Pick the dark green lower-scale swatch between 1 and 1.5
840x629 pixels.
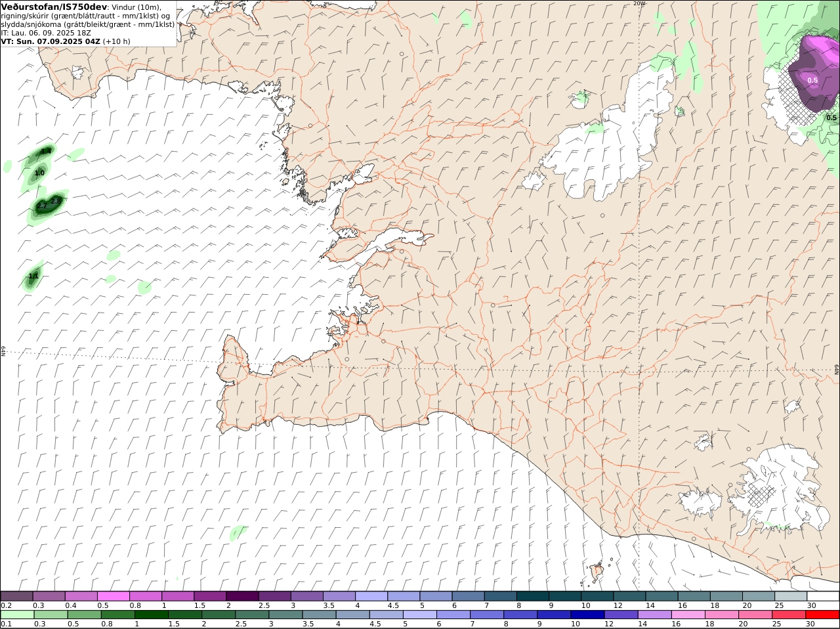pyautogui.click(x=152, y=615)
